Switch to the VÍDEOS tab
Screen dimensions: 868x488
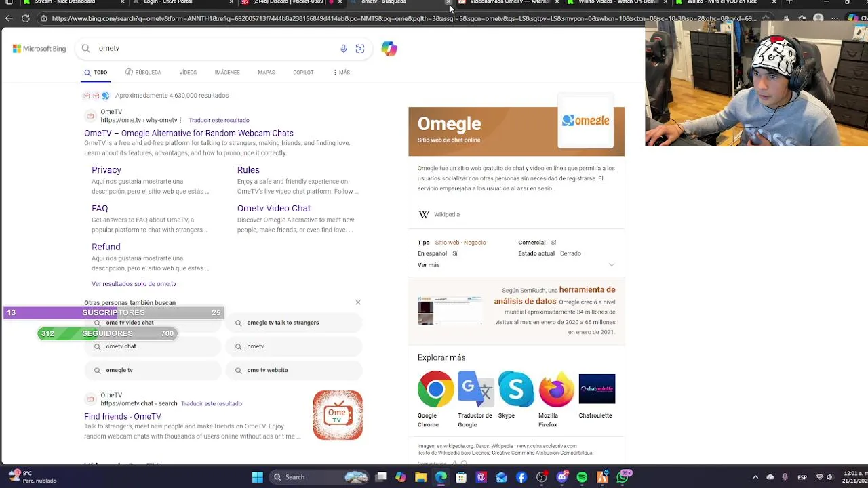[188, 73]
